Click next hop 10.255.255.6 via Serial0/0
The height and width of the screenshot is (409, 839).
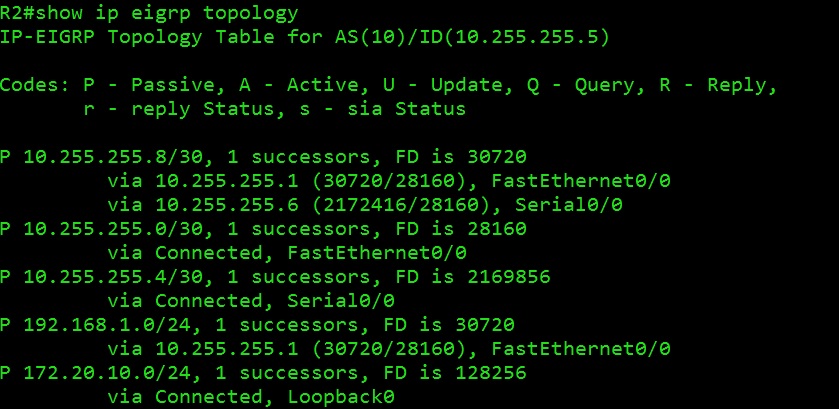pos(227,205)
